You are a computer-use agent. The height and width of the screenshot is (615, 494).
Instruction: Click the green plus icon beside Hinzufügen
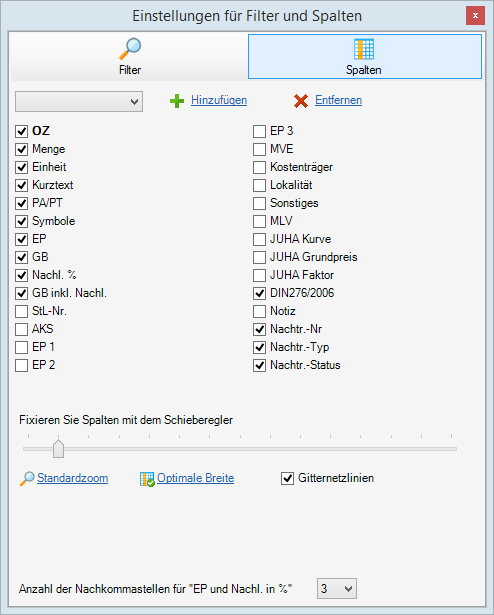(177, 101)
